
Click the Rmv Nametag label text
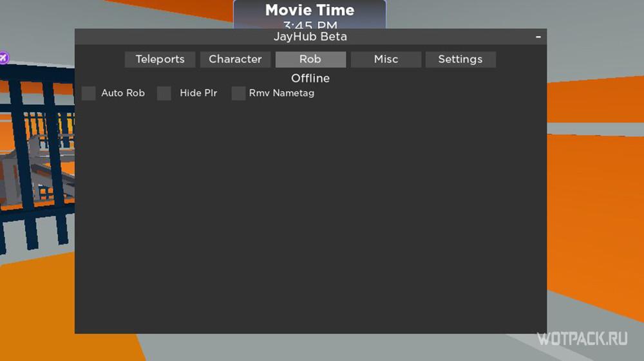click(282, 93)
